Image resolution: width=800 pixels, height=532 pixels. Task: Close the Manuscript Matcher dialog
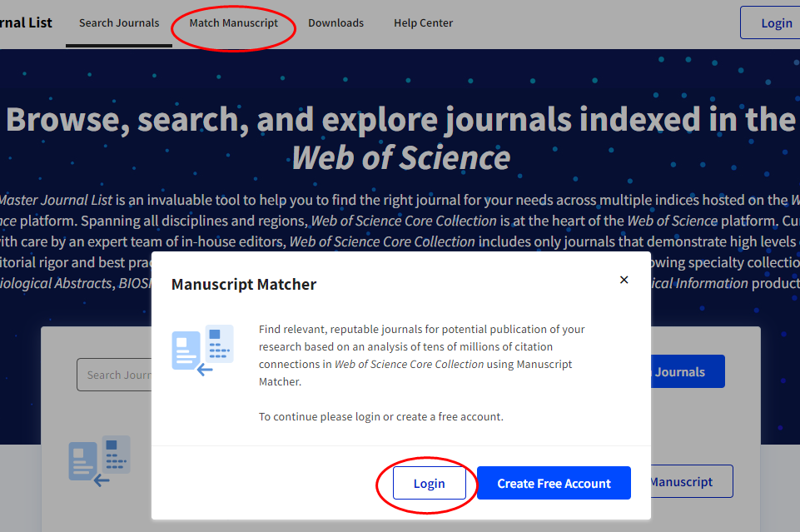point(624,280)
